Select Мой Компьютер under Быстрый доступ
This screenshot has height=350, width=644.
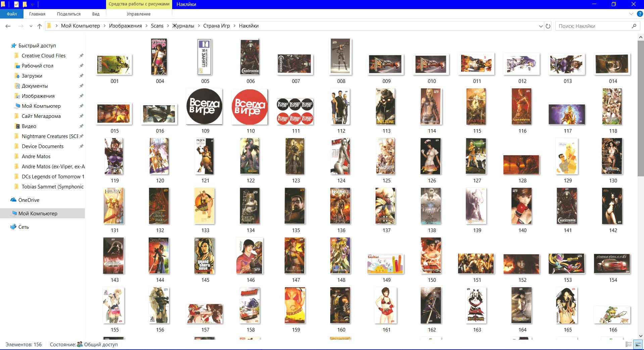(41, 106)
